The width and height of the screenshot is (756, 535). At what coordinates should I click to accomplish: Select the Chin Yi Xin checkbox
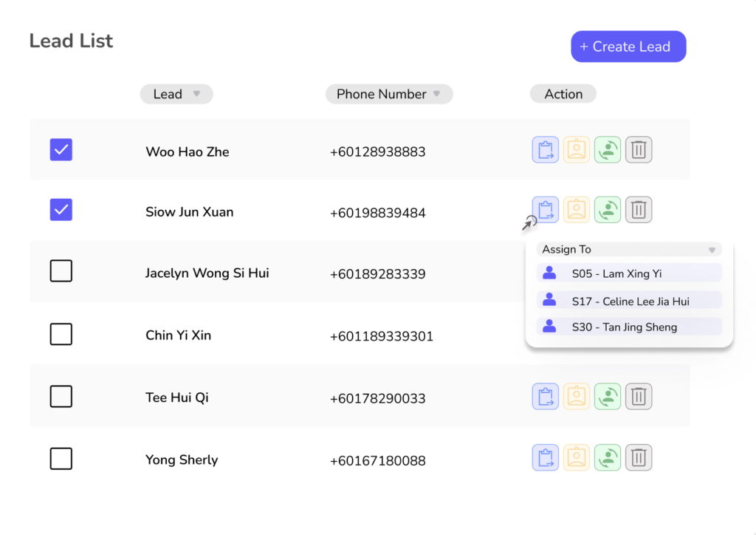point(61,335)
